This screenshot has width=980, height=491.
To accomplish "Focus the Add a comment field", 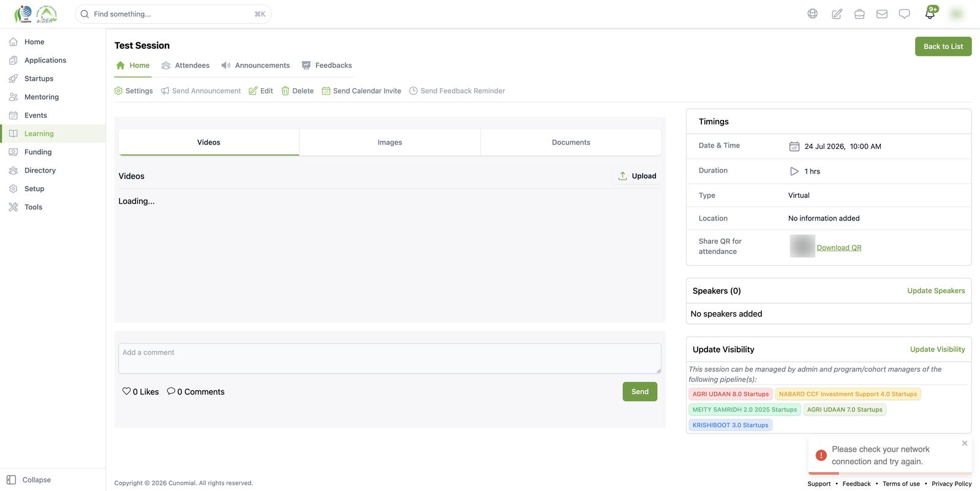I will (390, 358).
